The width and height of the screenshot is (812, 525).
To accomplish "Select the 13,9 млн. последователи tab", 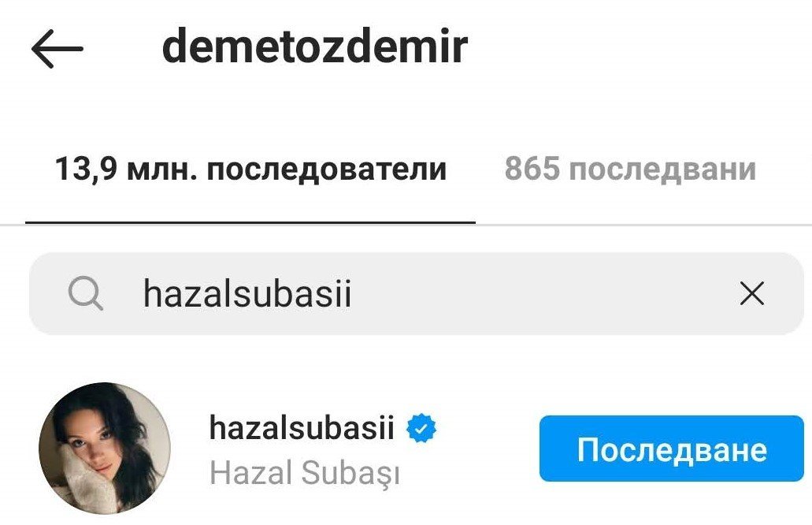I will pyautogui.click(x=250, y=169).
